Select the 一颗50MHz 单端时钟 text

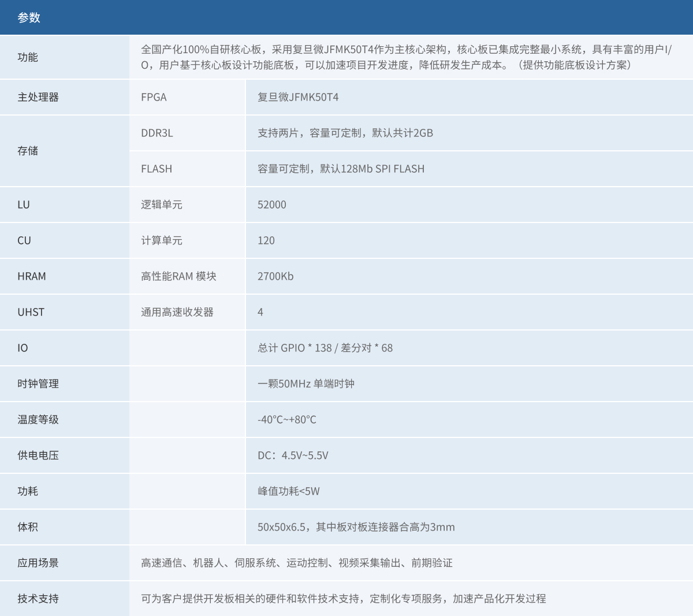tap(306, 384)
